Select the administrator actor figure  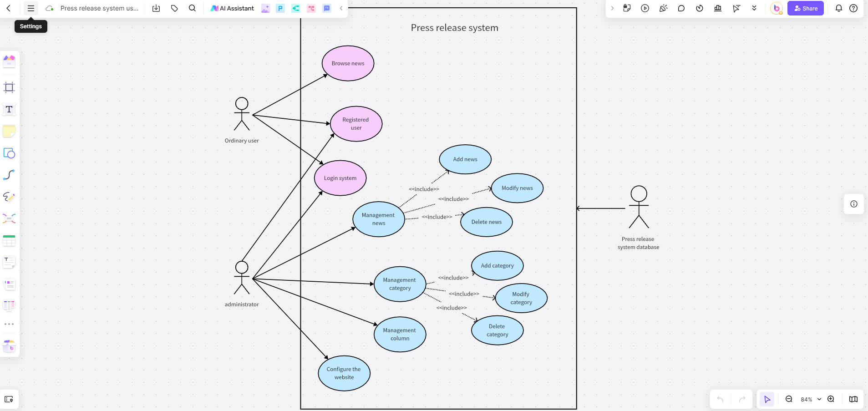(x=242, y=278)
